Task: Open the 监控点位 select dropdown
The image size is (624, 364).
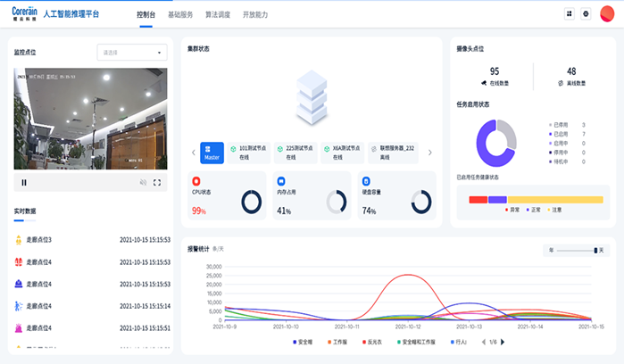Action: tap(132, 52)
